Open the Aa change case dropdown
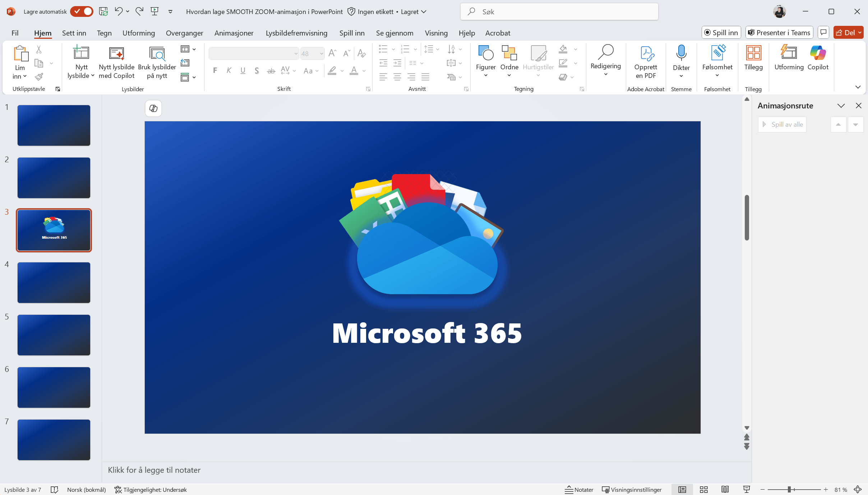868x495 pixels. click(x=311, y=71)
